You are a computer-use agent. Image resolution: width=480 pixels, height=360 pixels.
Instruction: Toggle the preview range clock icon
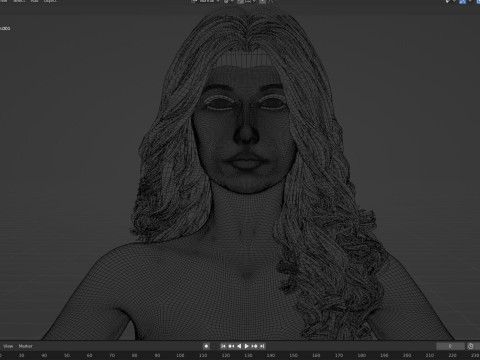(x=471, y=346)
